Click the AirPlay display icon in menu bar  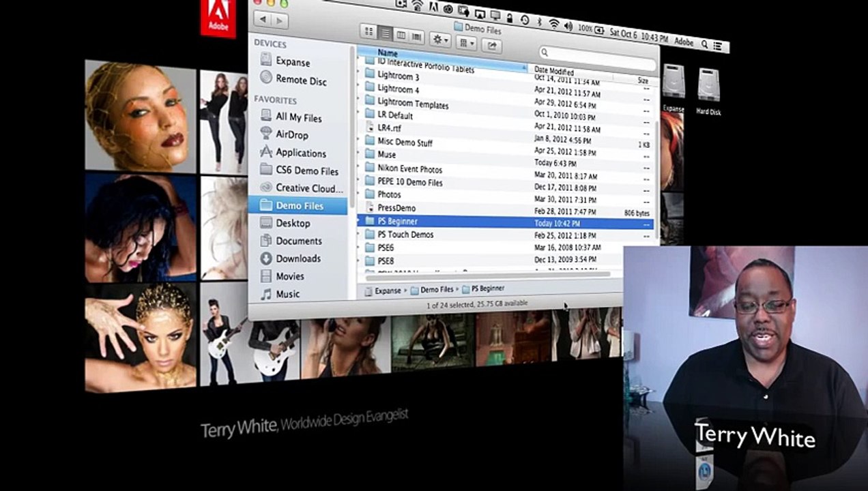click(x=480, y=14)
